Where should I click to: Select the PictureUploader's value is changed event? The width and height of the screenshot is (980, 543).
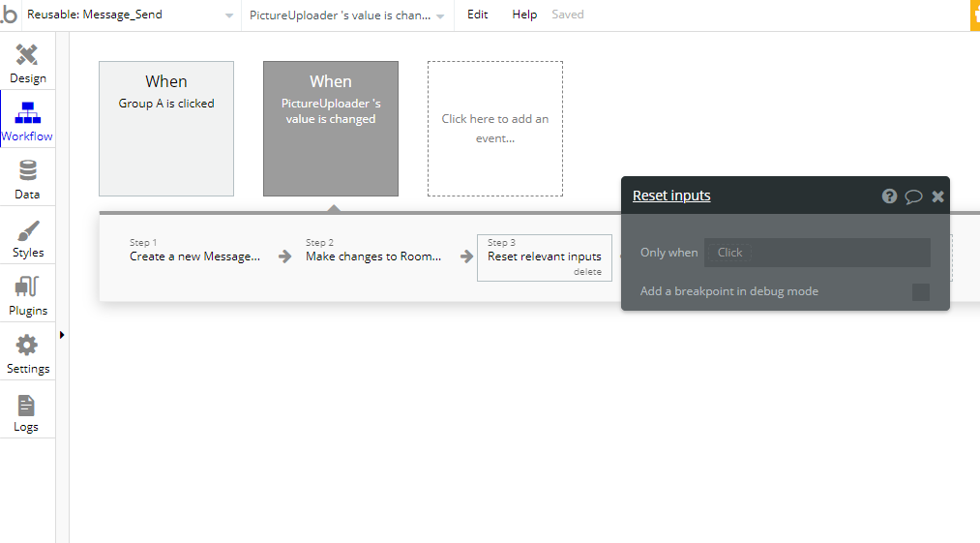[x=331, y=129]
